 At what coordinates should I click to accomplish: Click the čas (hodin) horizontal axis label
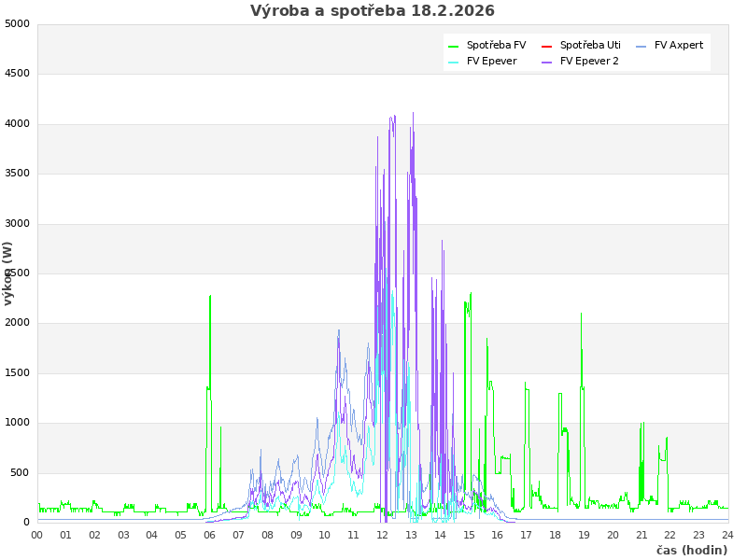pyautogui.click(x=691, y=551)
